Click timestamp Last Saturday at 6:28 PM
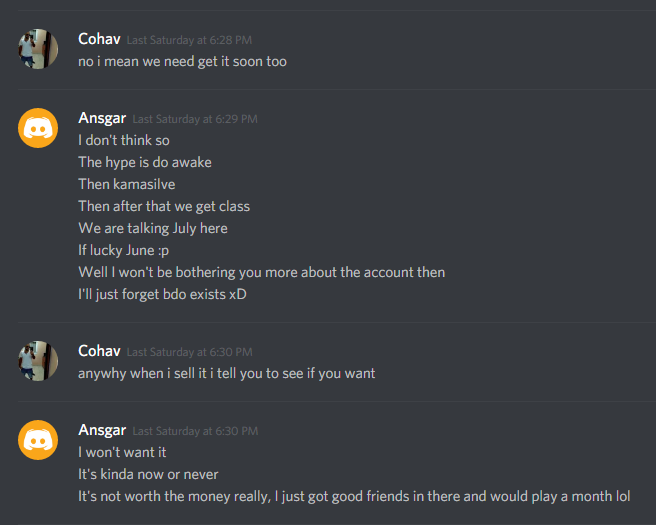The width and height of the screenshot is (656, 525). click(x=189, y=40)
